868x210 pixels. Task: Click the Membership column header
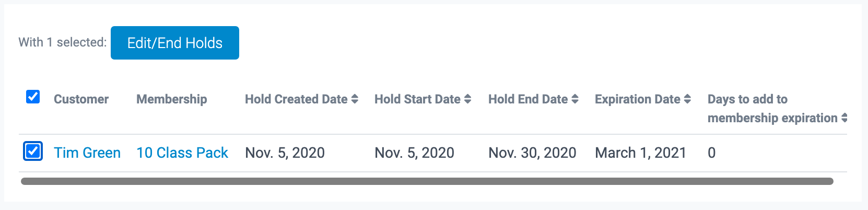click(171, 99)
